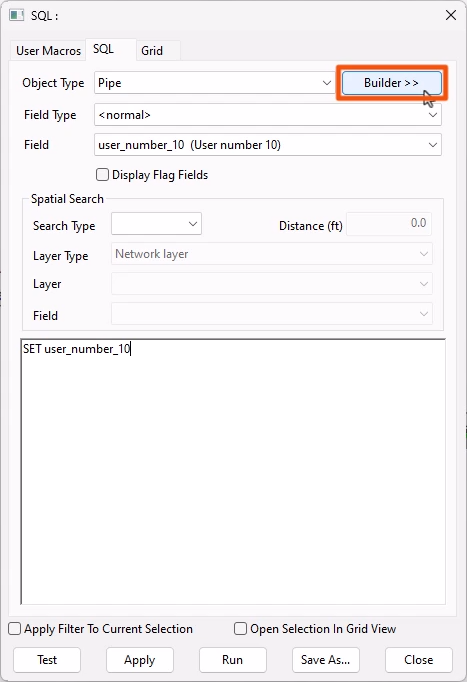
Task: Click the Test button
Action: pyautogui.click(x=47, y=660)
